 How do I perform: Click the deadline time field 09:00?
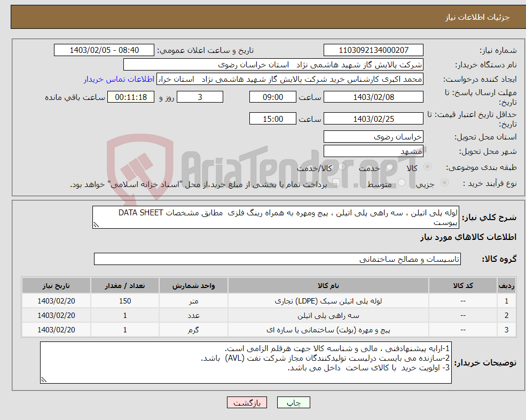pyautogui.click(x=273, y=97)
